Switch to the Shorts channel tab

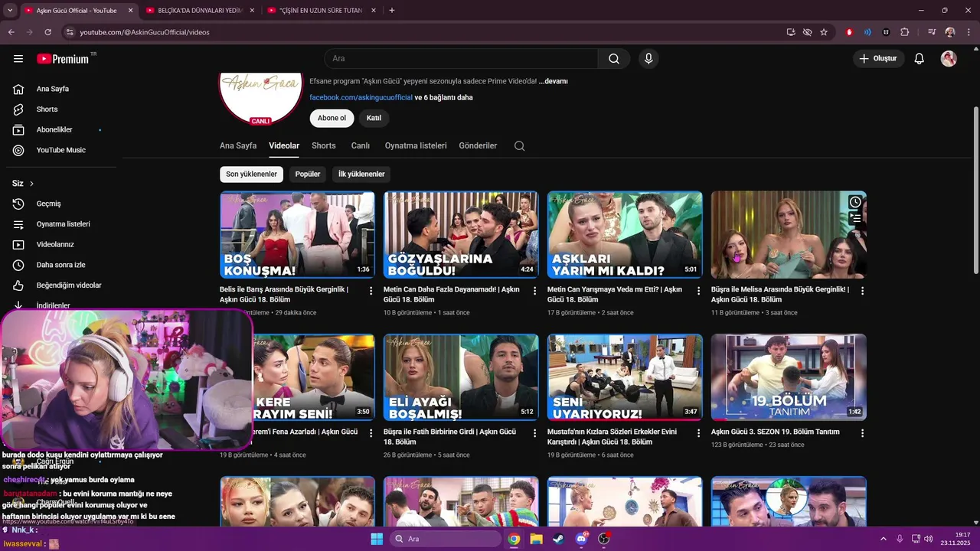(324, 145)
